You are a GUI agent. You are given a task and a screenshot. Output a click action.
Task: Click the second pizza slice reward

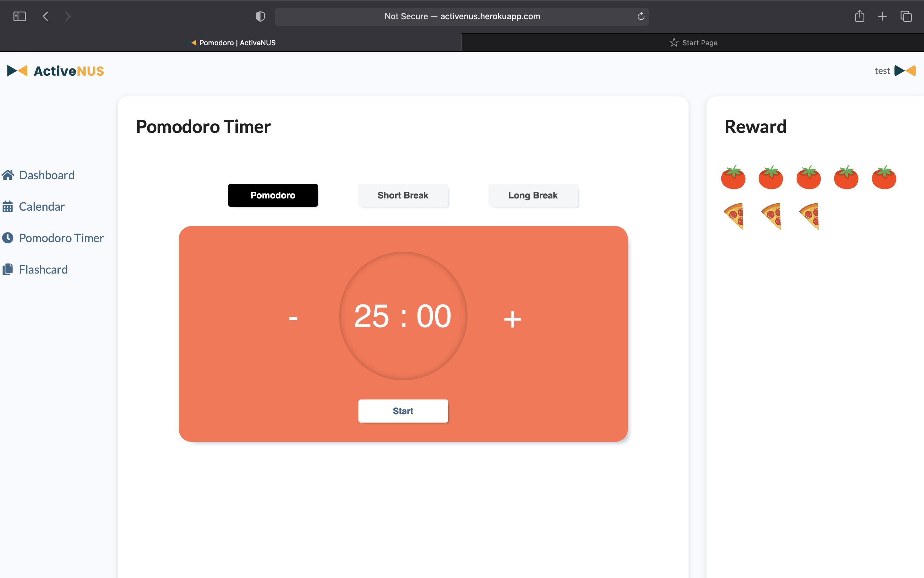pos(771,216)
